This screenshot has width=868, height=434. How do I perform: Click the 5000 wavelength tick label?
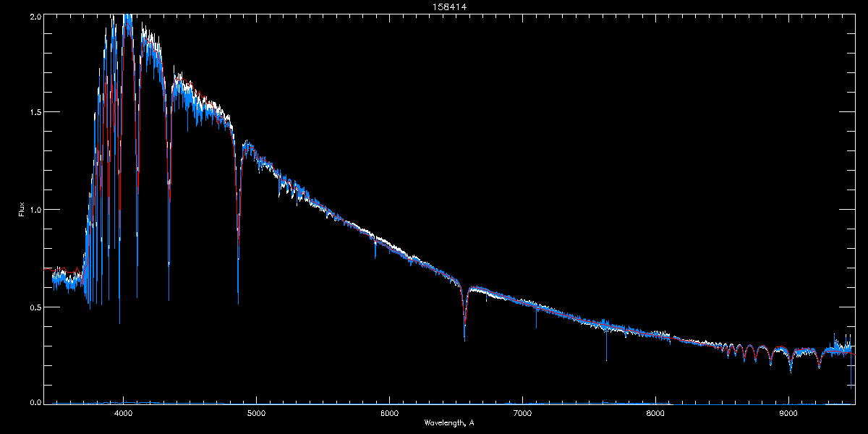point(257,413)
